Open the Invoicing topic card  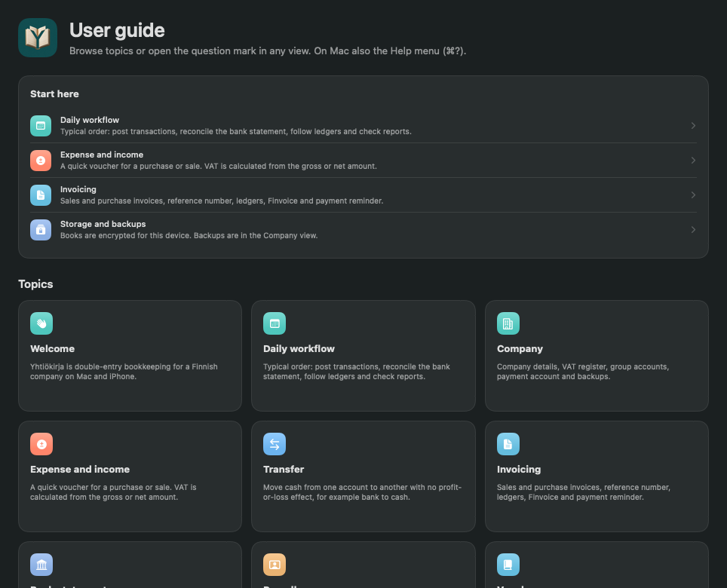(x=597, y=476)
